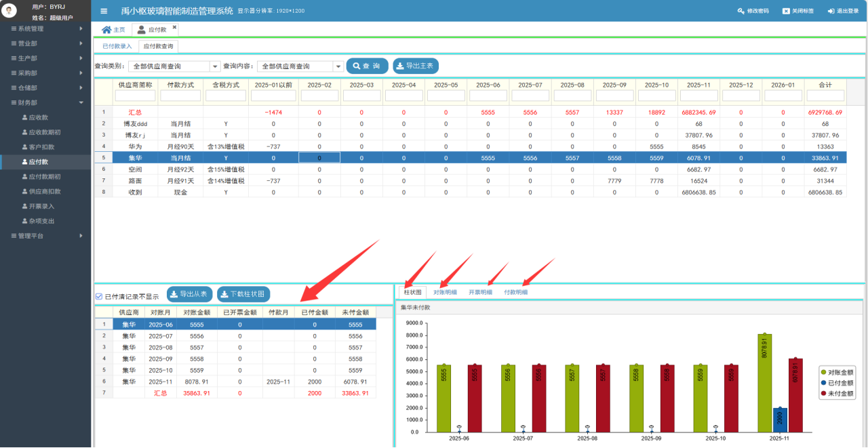Click the magnifier icon on 查询 button
868x448 pixels.
coord(356,66)
